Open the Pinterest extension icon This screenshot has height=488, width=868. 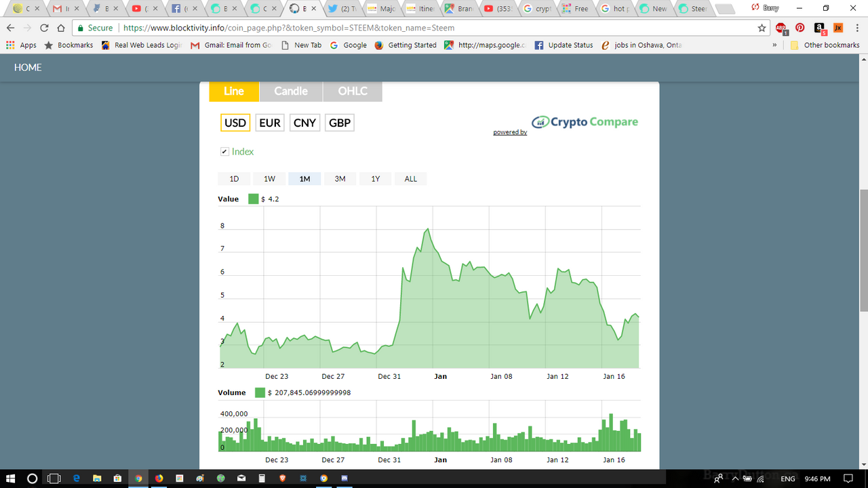pos(800,28)
